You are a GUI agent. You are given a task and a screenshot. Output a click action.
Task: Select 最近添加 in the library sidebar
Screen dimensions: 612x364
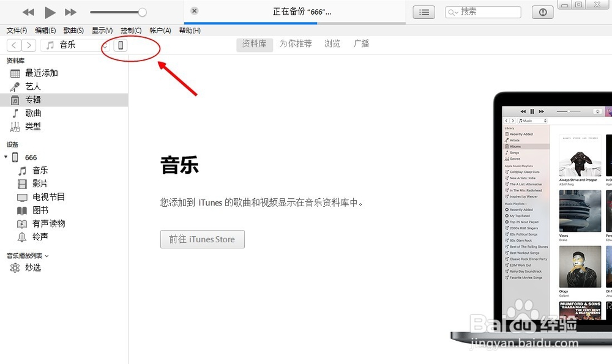coord(64,73)
